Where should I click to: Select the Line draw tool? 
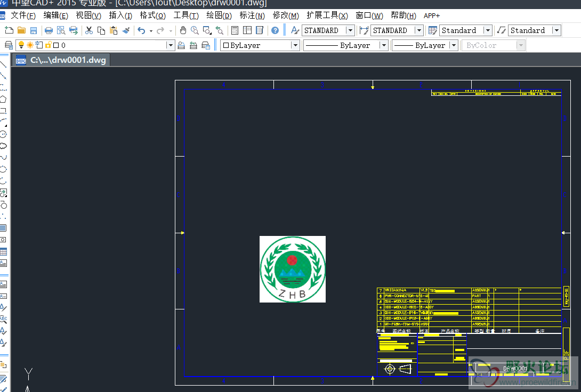(x=3, y=64)
